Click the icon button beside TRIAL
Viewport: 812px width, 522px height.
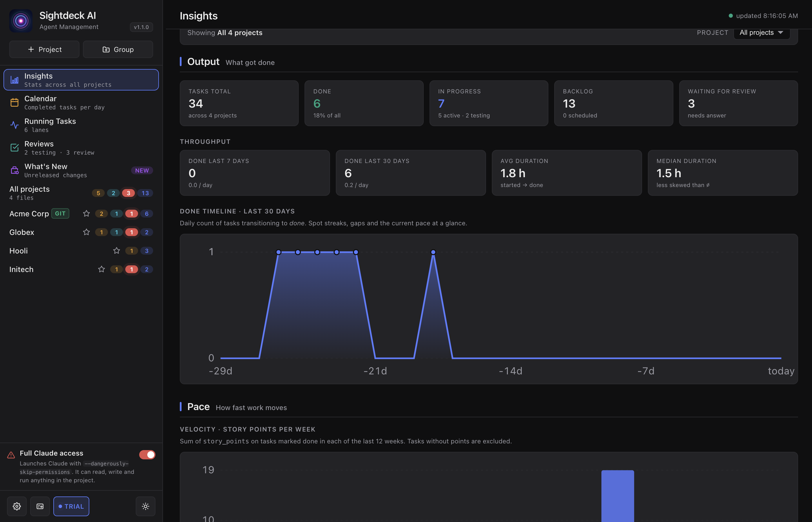[40, 506]
